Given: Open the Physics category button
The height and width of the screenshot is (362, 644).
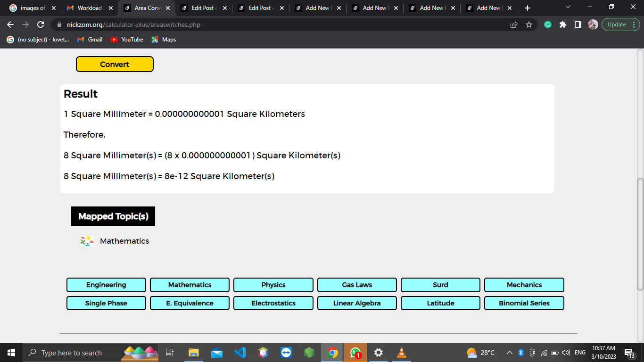Looking at the screenshot, I should pos(273,285).
